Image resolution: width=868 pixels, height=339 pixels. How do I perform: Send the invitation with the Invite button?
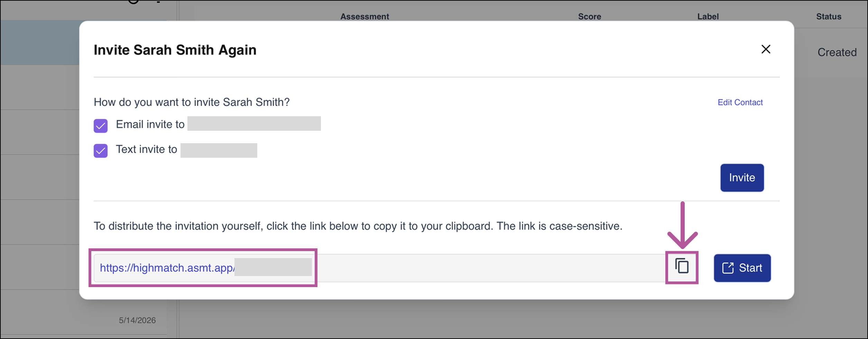click(x=742, y=178)
